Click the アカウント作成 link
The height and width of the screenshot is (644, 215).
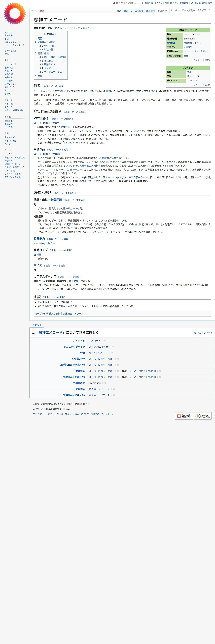(161, 3)
